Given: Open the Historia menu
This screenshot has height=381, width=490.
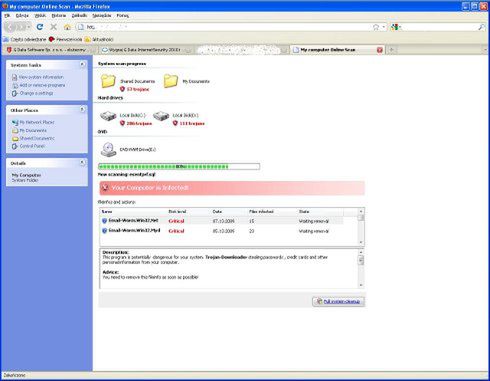Looking at the screenshot, I should click(x=59, y=15).
